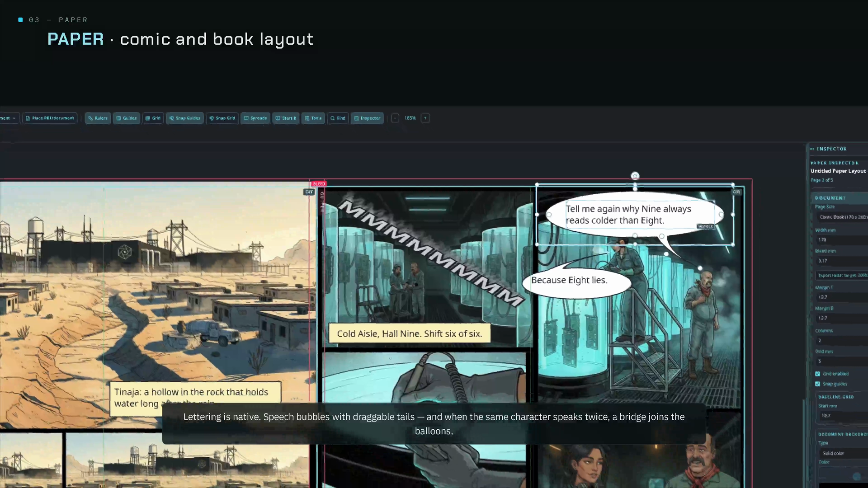Click the Width mm input field
Viewport: 868px width, 488px height.
pos(842,240)
